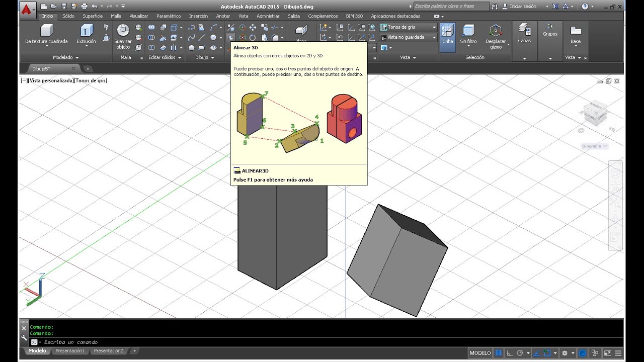
Task: Click the New drawing icon in quick access toolbar
Action: [x=44, y=7]
